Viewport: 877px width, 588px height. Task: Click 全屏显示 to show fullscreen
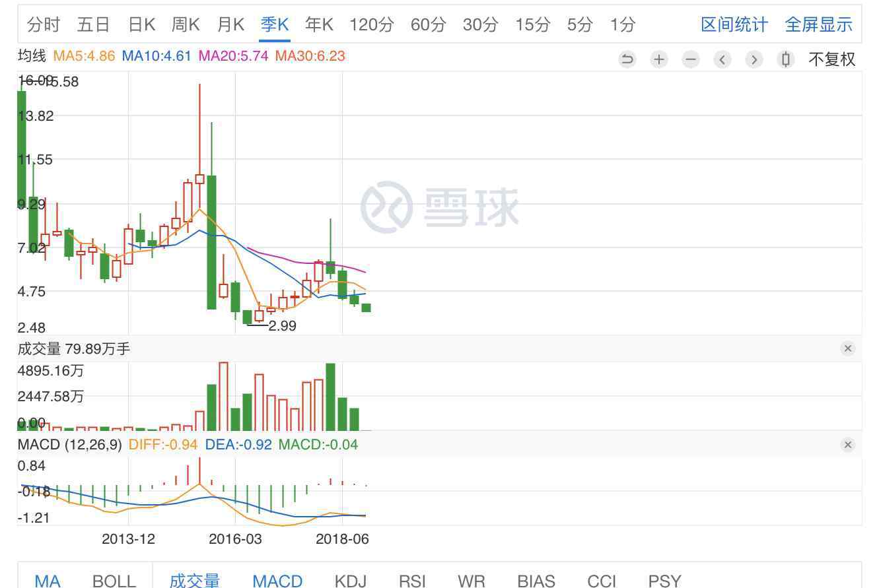point(818,25)
